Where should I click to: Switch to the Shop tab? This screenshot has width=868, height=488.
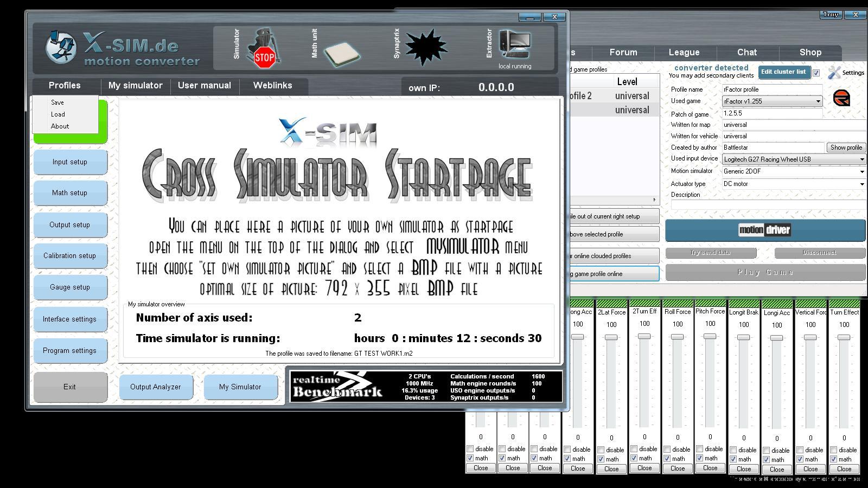(810, 53)
